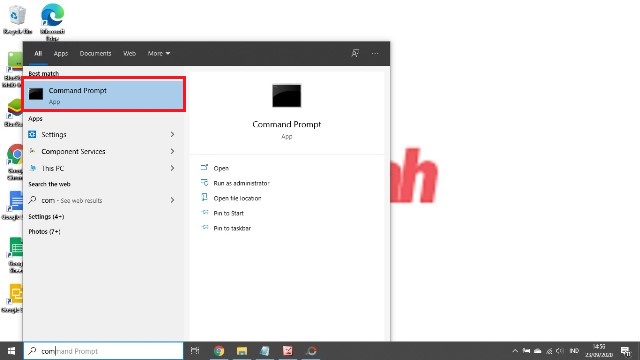This screenshot has height=360, width=640.
Task: Click the search feedback person icon
Action: pos(355,53)
